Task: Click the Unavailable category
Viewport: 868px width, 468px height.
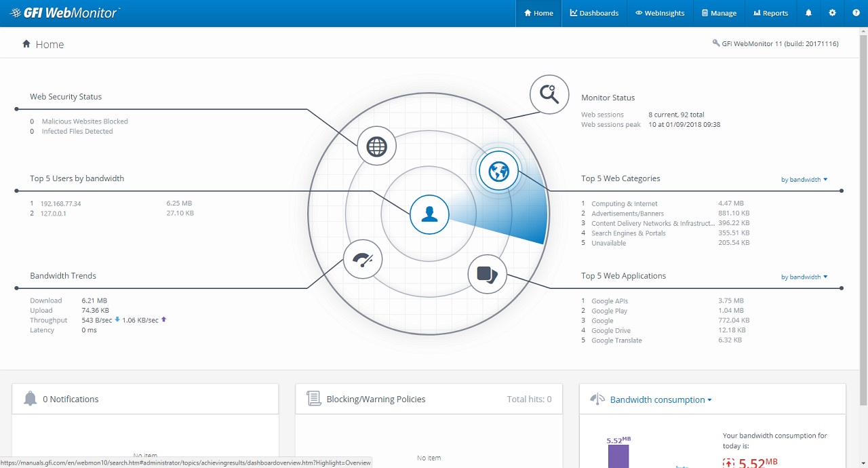Action: click(x=608, y=243)
